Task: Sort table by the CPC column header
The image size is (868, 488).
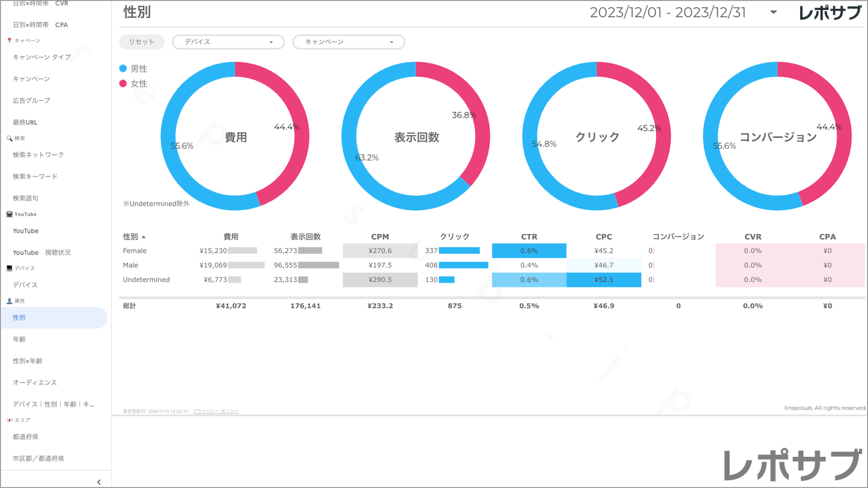Action: pyautogui.click(x=604, y=236)
